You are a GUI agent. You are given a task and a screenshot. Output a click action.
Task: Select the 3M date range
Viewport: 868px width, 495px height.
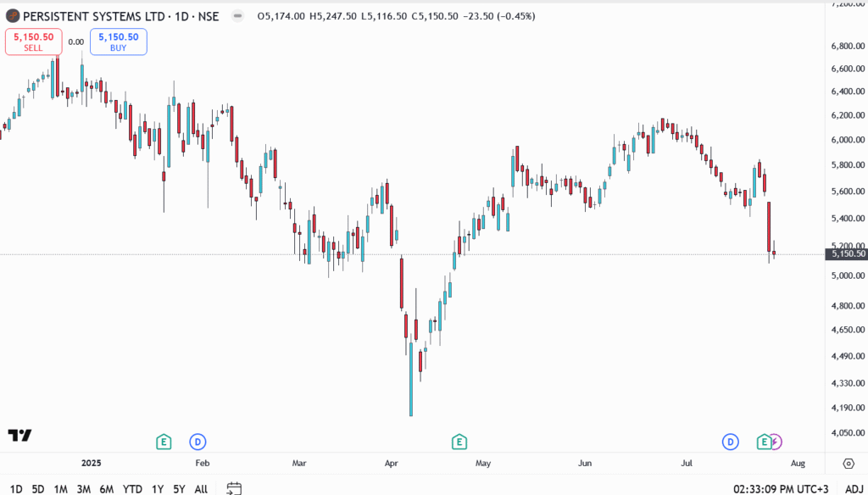(84, 489)
